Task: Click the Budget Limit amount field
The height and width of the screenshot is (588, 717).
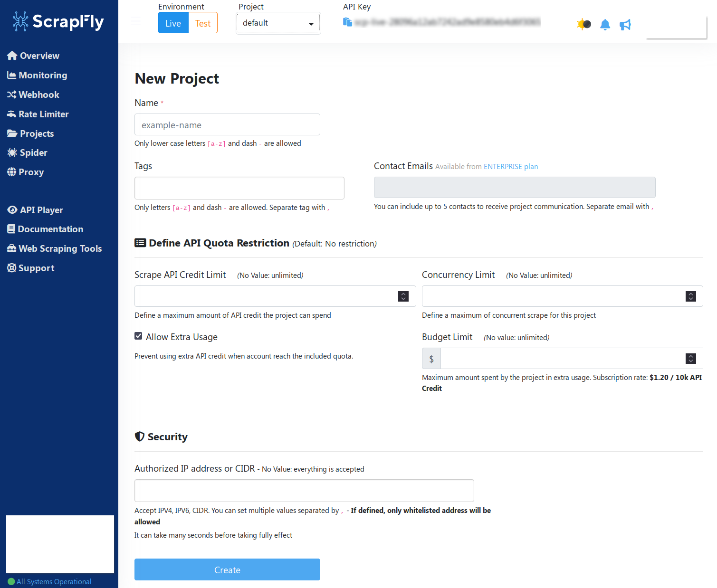Action: [x=572, y=358]
